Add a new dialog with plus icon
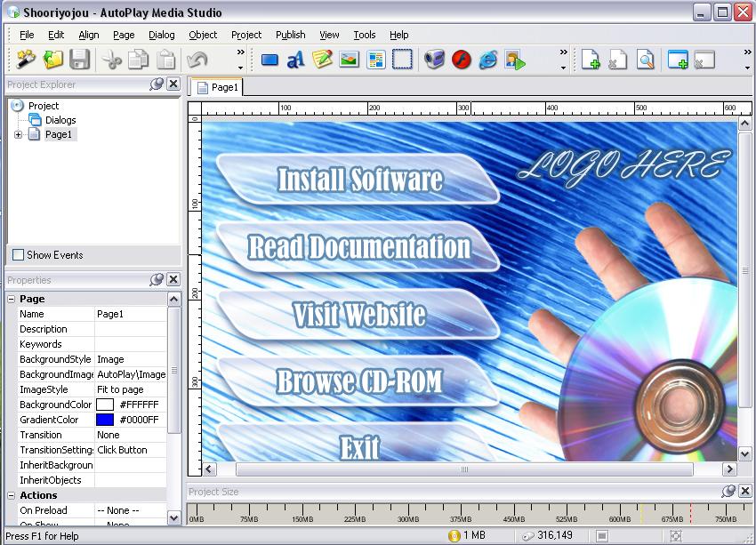 coord(678,60)
